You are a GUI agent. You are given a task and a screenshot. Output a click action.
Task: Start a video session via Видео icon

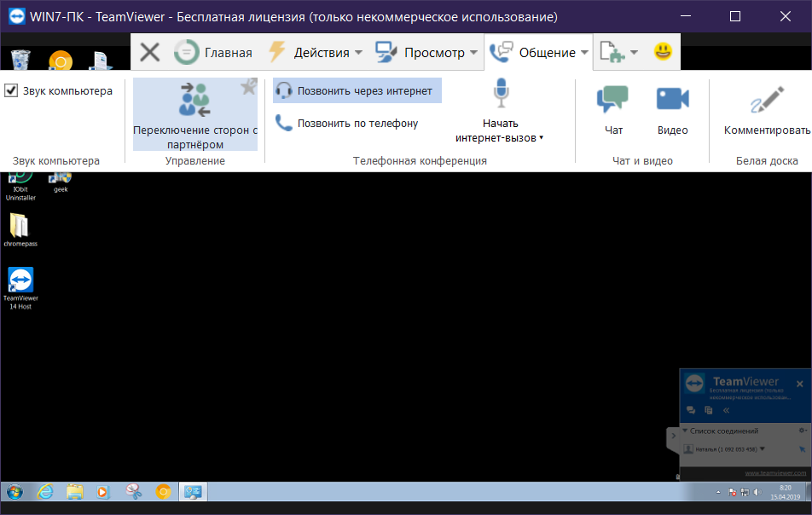(x=672, y=100)
